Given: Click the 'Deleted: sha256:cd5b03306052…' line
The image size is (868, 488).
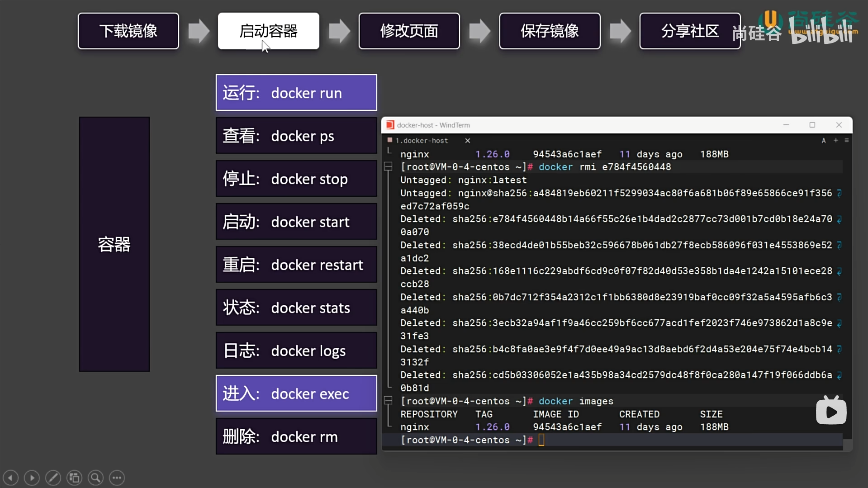Looking at the screenshot, I should [x=616, y=375].
